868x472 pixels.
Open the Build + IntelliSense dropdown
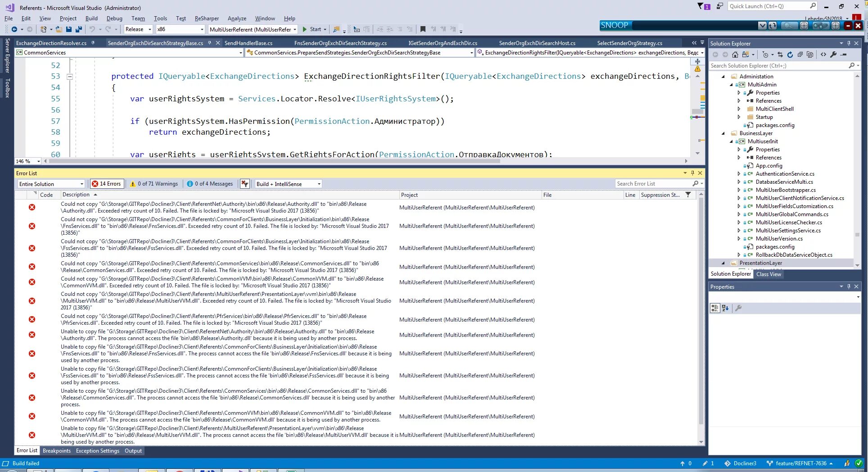(x=288, y=184)
